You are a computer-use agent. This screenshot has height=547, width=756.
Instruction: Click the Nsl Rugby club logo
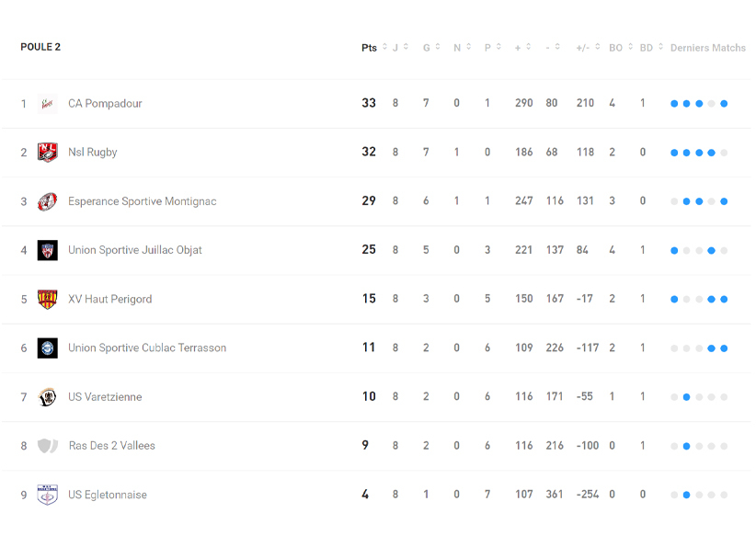click(x=47, y=153)
